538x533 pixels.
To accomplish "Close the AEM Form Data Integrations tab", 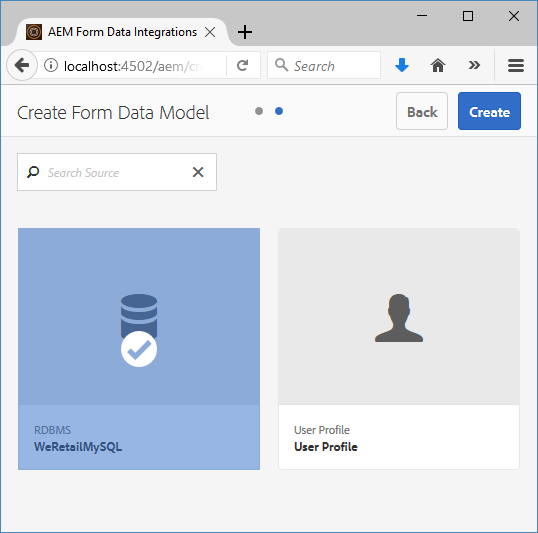I will 210,32.
